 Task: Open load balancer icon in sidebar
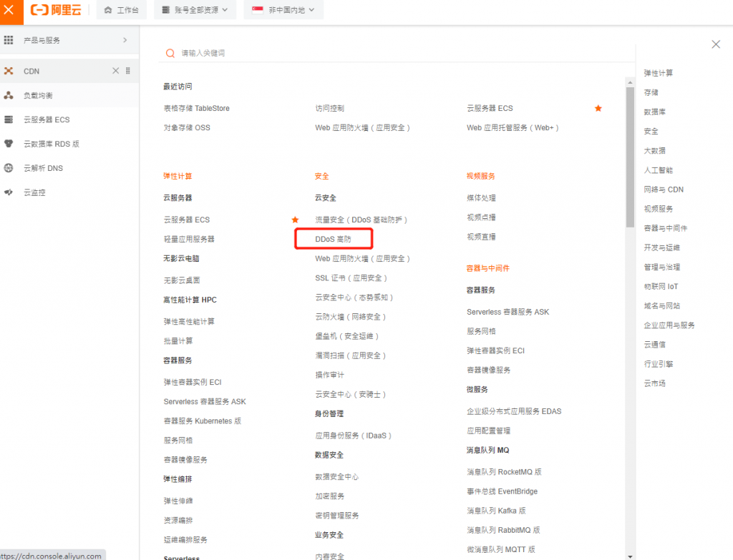(9, 95)
